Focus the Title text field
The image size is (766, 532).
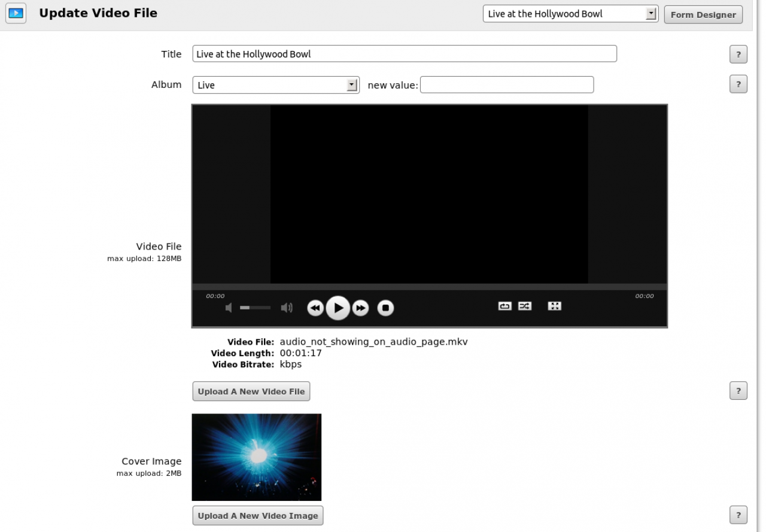pyautogui.click(x=405, y=54)
